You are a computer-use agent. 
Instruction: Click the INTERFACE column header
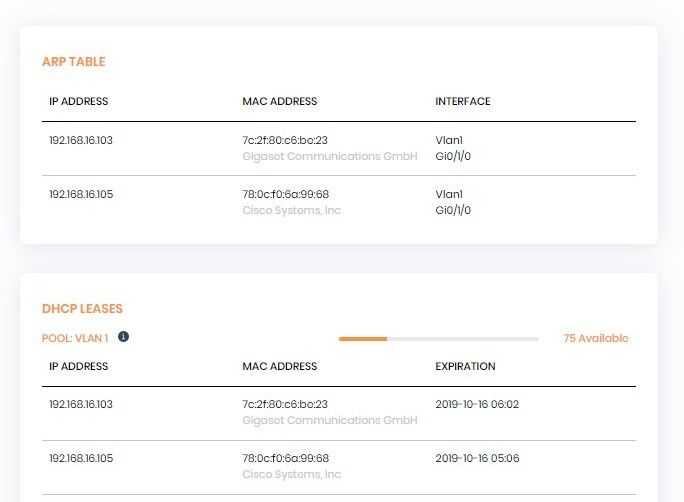click(463, 101)
